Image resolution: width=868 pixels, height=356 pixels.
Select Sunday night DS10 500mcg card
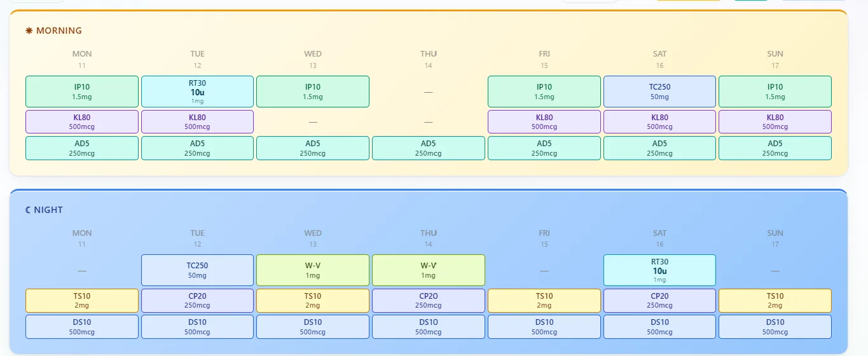(x=775, y=327)
